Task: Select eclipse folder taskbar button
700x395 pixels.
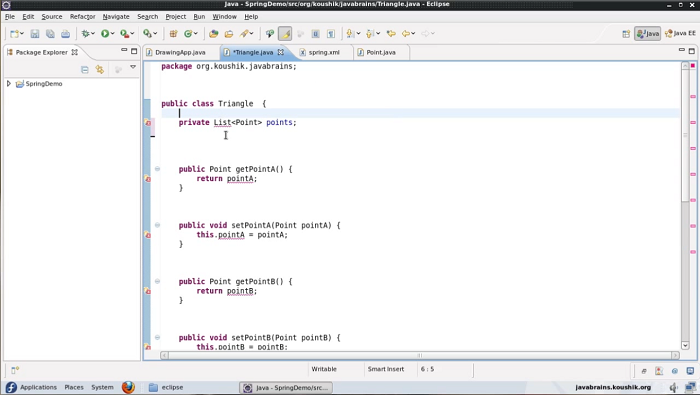Action: pyautogui.click(x=166, y=387)
